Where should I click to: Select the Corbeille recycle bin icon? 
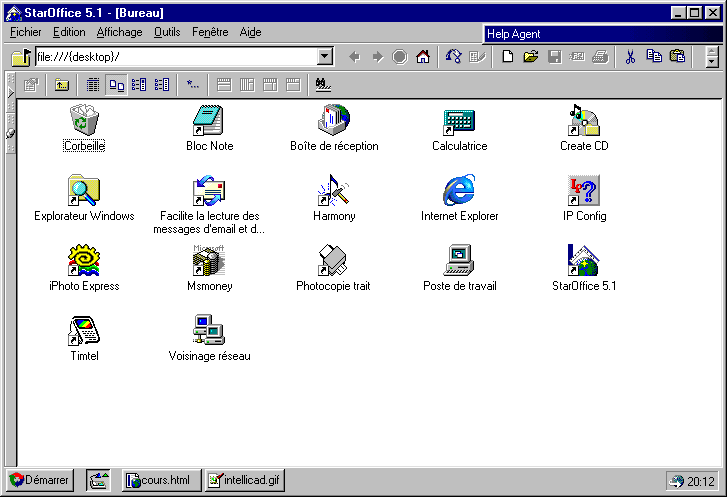[x=84, y=122]
